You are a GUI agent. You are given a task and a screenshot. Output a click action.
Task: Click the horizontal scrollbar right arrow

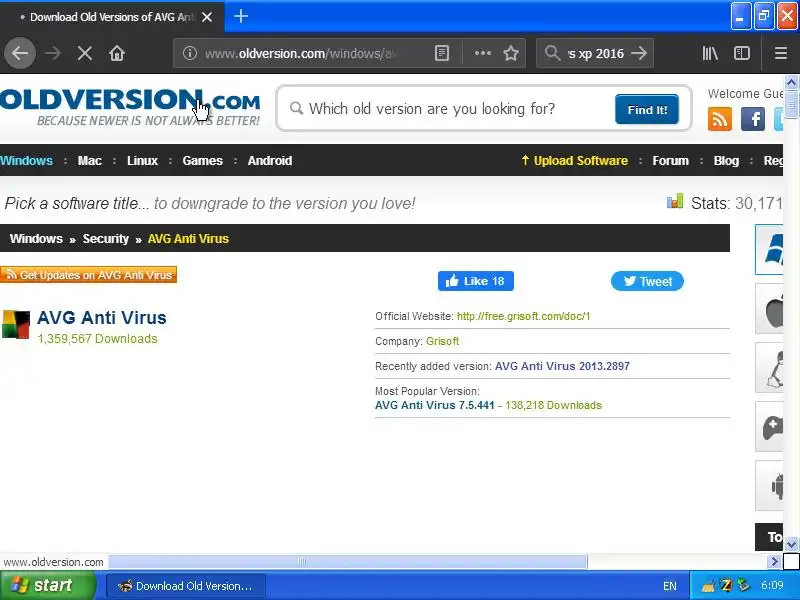tap(774, 562)
